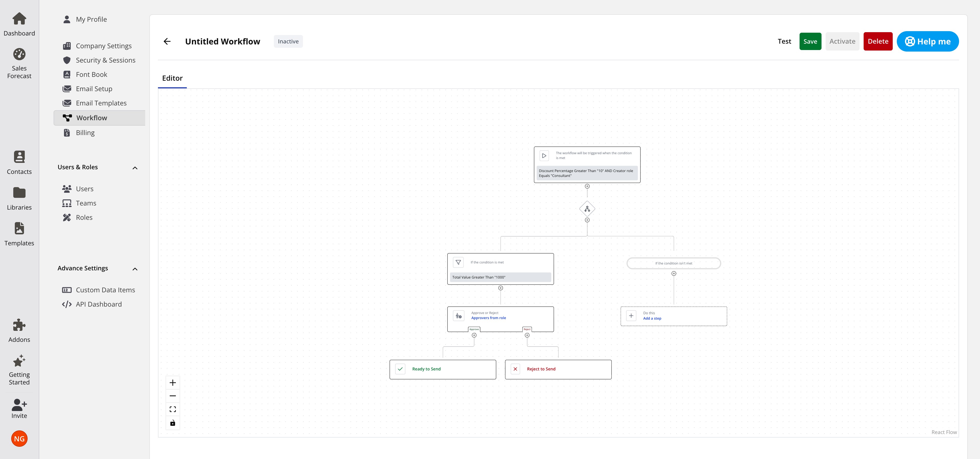Click the trigger play icon node
The image size is (980, 459).
(544, 156)
